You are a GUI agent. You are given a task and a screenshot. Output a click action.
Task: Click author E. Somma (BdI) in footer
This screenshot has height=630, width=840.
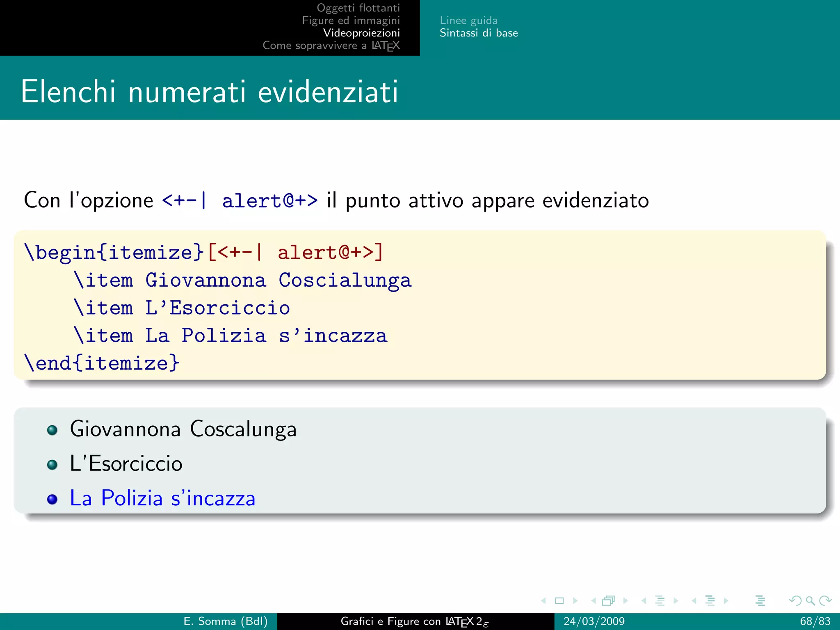[226, 621]
